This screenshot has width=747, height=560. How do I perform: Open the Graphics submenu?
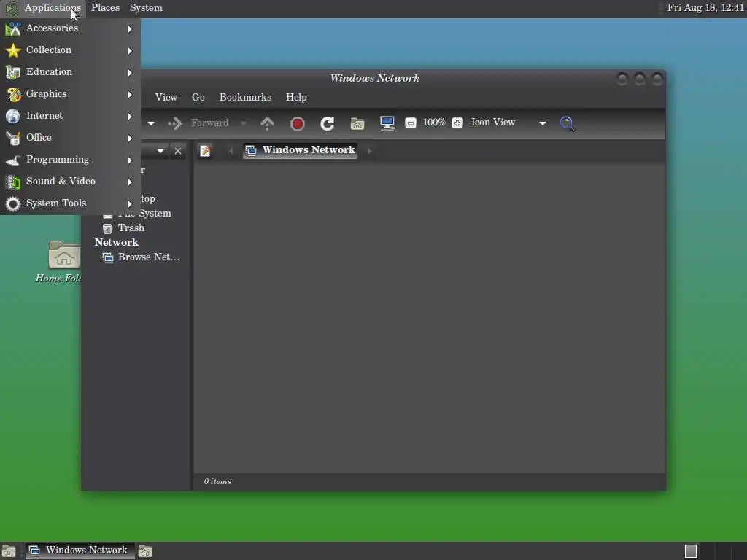70,94
